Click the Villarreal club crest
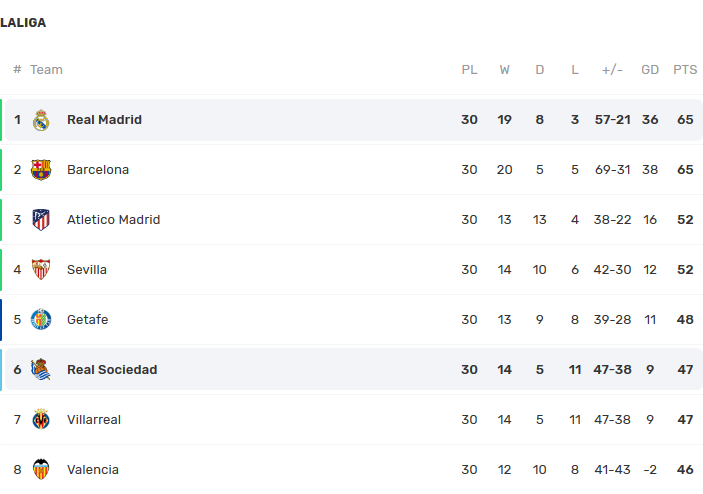This screenshot has height=494, width=703. (41, 420)
